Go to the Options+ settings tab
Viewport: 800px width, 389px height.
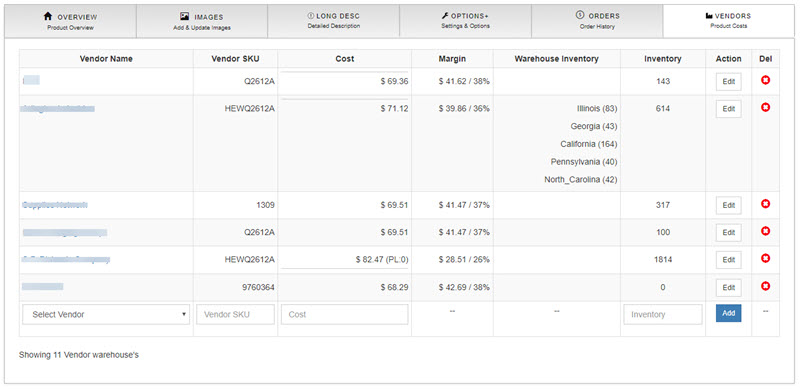465,21
